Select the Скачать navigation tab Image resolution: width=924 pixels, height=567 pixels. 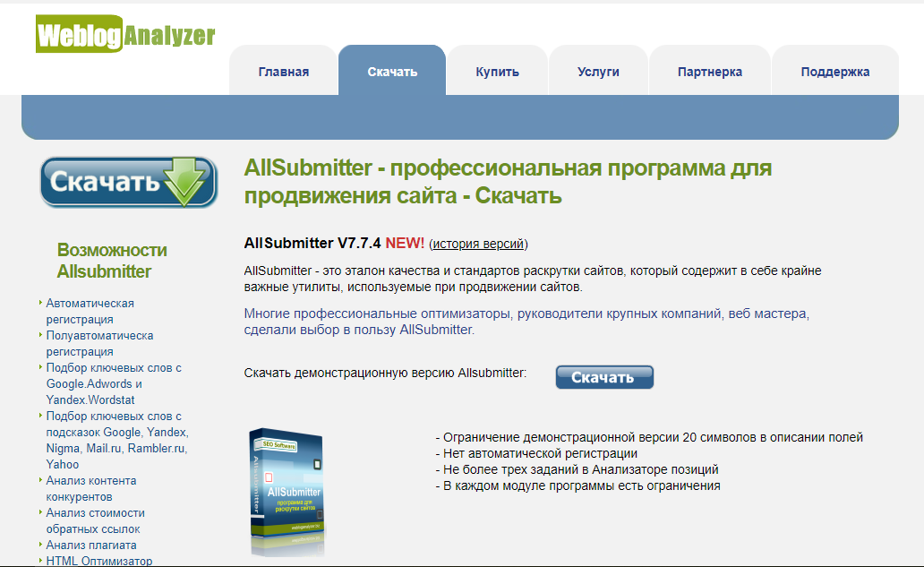[392, 72]
